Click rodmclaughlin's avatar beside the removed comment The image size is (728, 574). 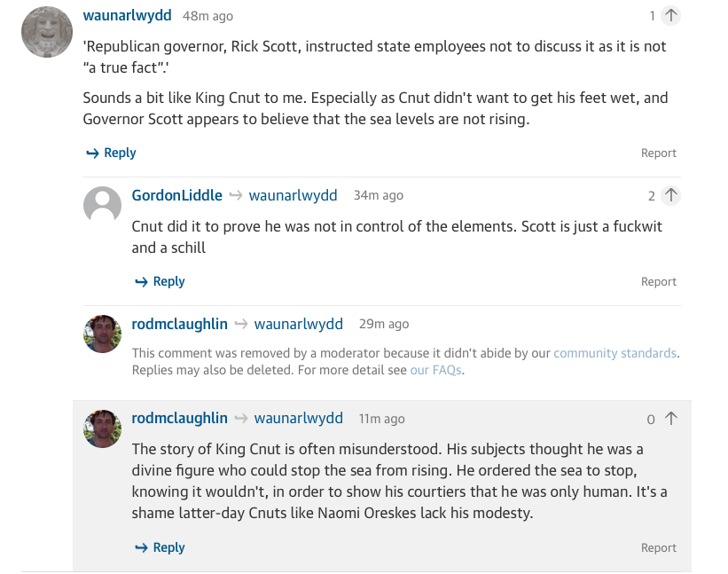pyautogui.click(x=102, y=334)
